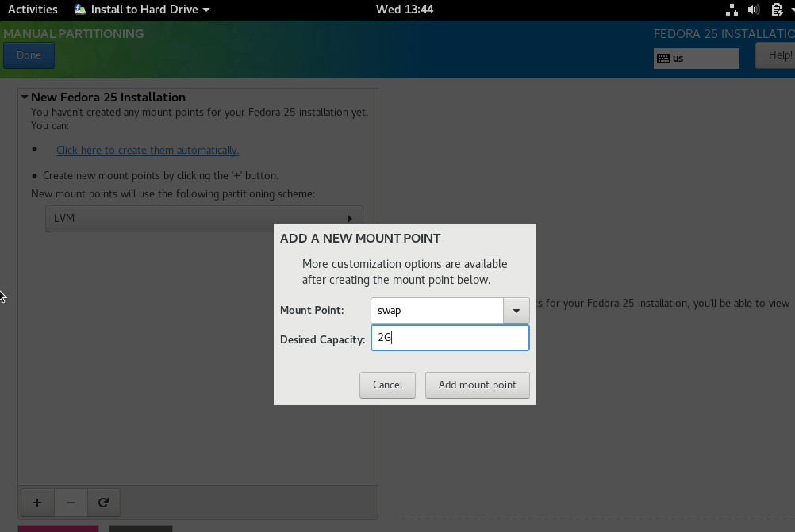Image resolution: width=795 pixels, height=532 pixels.
Task: Open the Mount Point dropdown arrow
Action: [x=517, y=311]
